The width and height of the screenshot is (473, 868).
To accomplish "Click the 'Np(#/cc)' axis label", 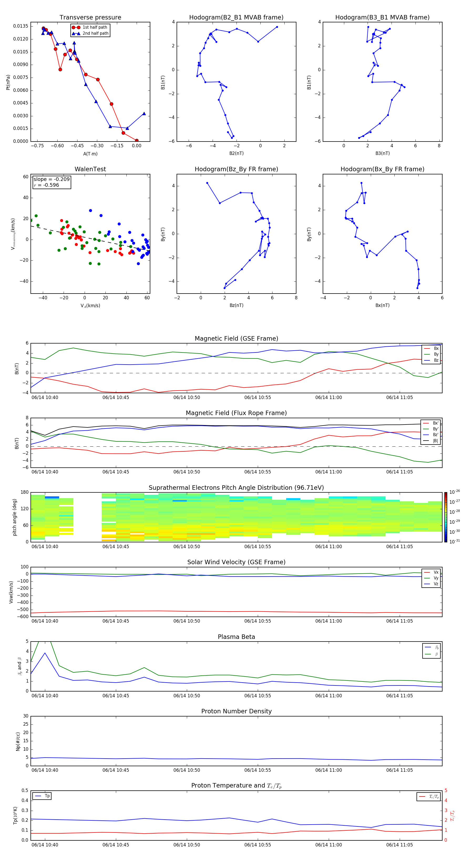I will coord(18,741).
